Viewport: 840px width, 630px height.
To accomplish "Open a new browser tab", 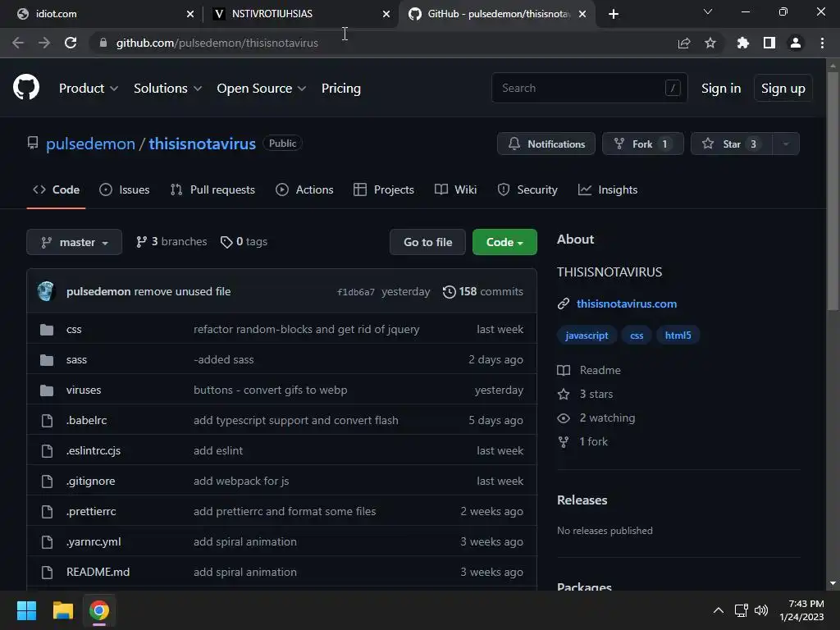I will tap(614, 14).
